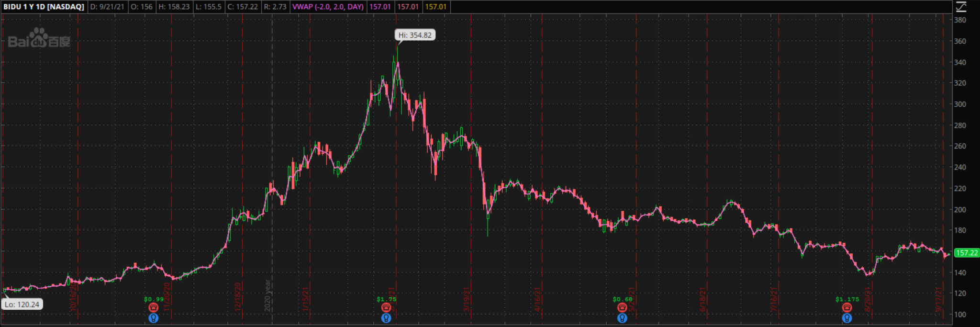The width and height of the screenshot is (980, 327).
Task: Click the 140 price axis label
Action: click(960, 272)
